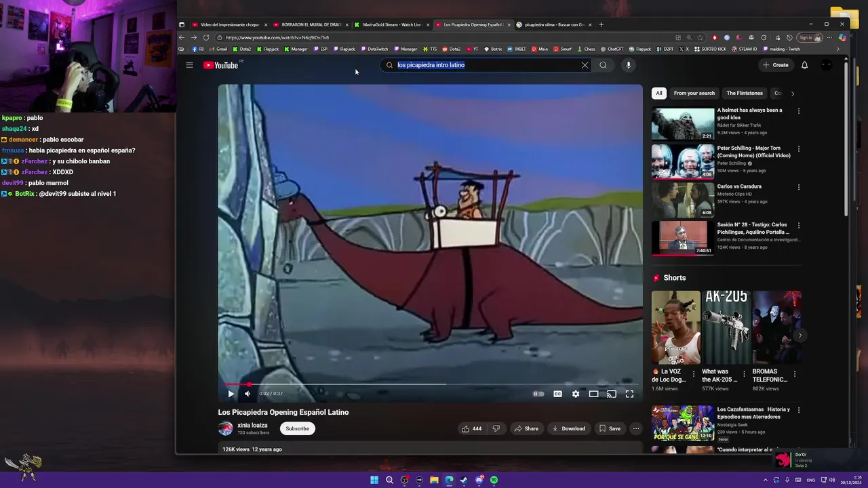This screenshot has width=868, height=488.
Task: Select The Flintstones chip
Action: [745, 93]
